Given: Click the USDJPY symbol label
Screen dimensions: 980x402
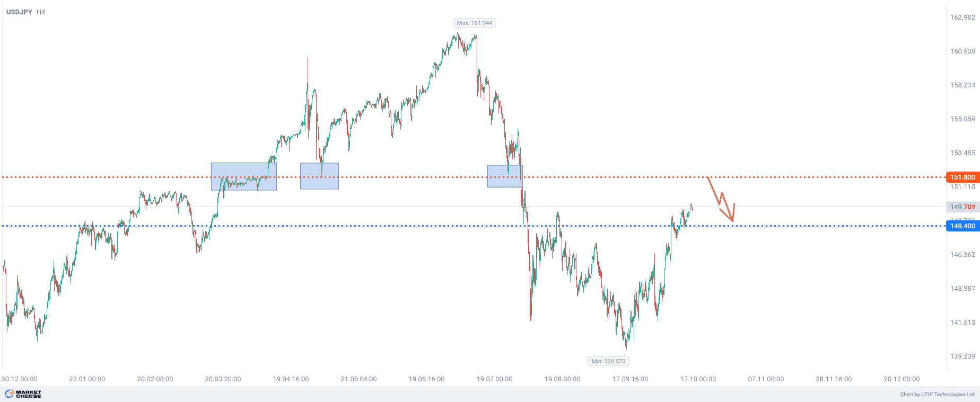Looking at the screenshot, I should [19, 12].
